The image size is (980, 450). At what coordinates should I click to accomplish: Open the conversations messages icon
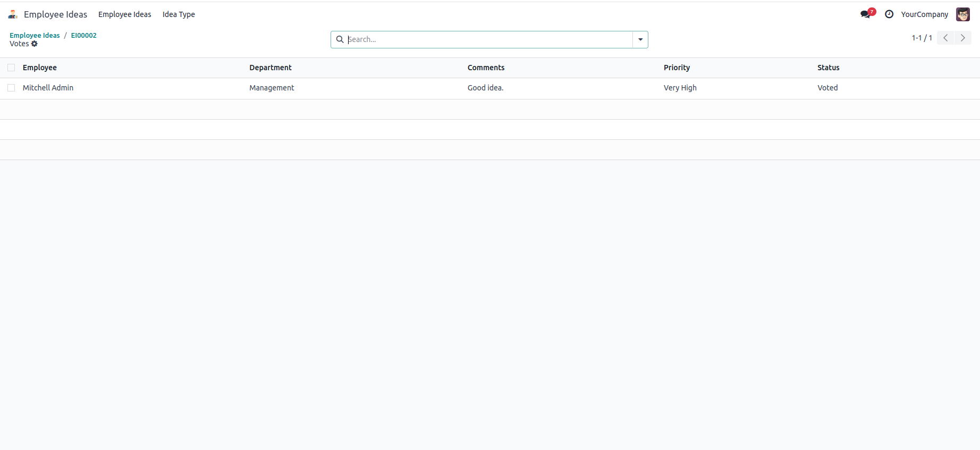(x=866, y=14)
